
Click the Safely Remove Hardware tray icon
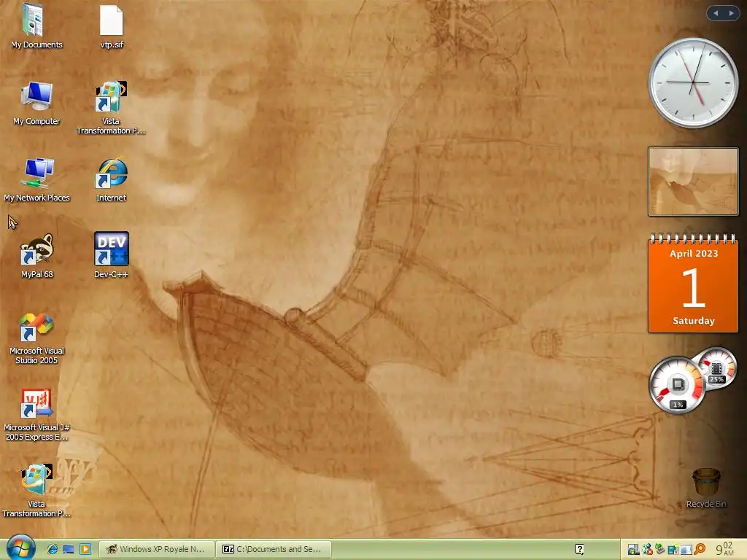(659, 550)
